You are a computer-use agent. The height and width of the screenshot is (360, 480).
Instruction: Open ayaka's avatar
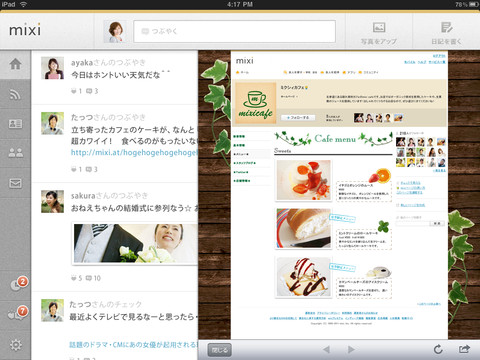(52, 68)
